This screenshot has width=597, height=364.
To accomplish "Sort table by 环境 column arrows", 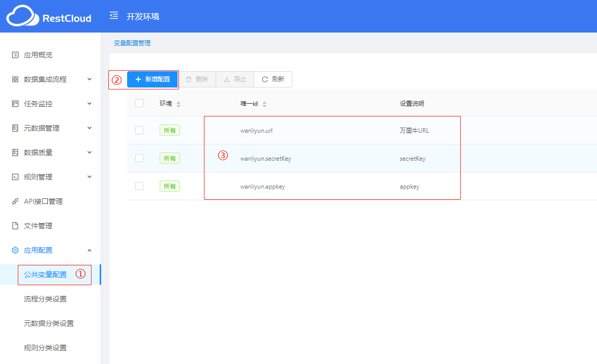I will (x=178, y=104).
